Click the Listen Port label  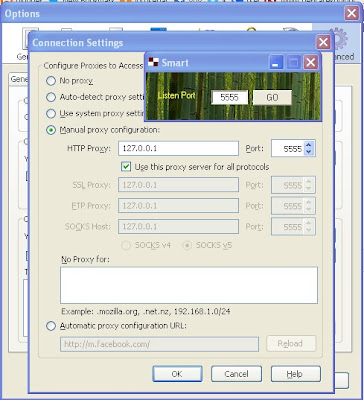point(176,96)
